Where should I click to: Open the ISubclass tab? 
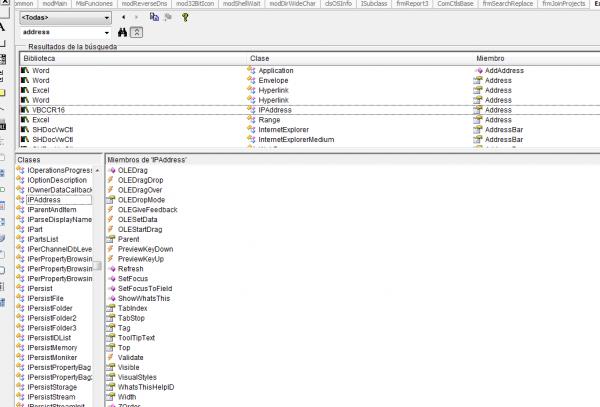pyautogui.click(x=374, y=4)
